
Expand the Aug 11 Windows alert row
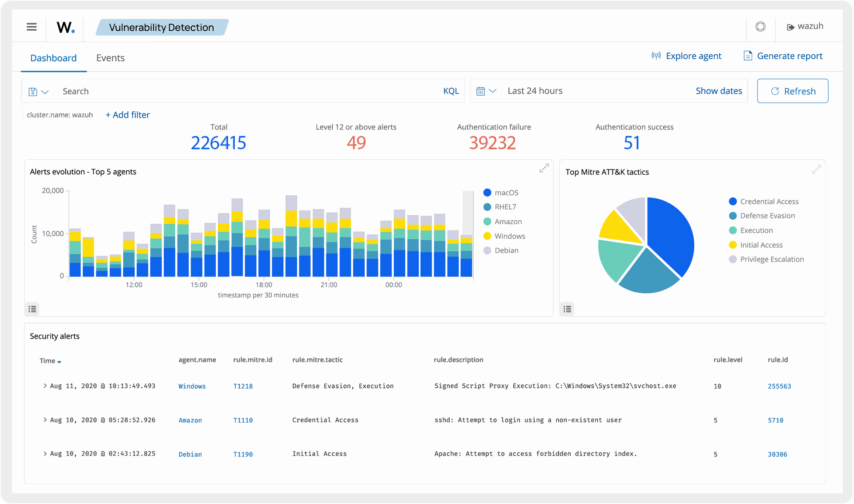tap(45, 386)
